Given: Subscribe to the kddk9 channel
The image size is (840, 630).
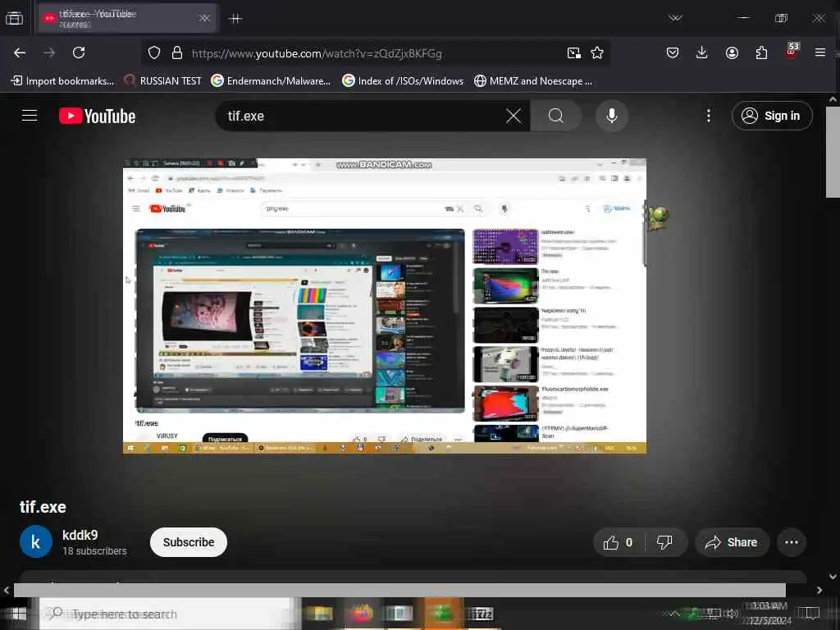Looking at the screenshot, I should (x=189, y=542).
